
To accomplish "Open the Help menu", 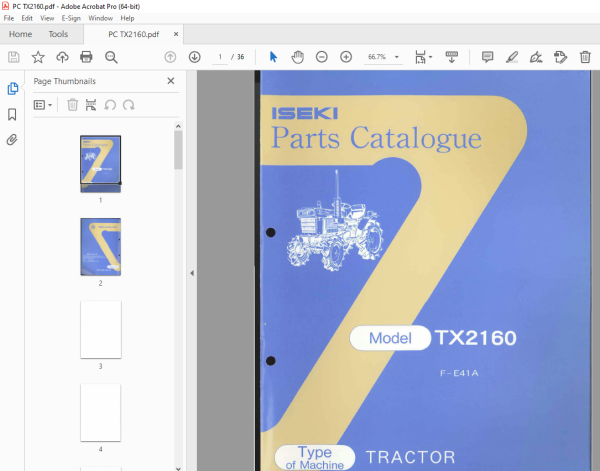I will 127,18.
